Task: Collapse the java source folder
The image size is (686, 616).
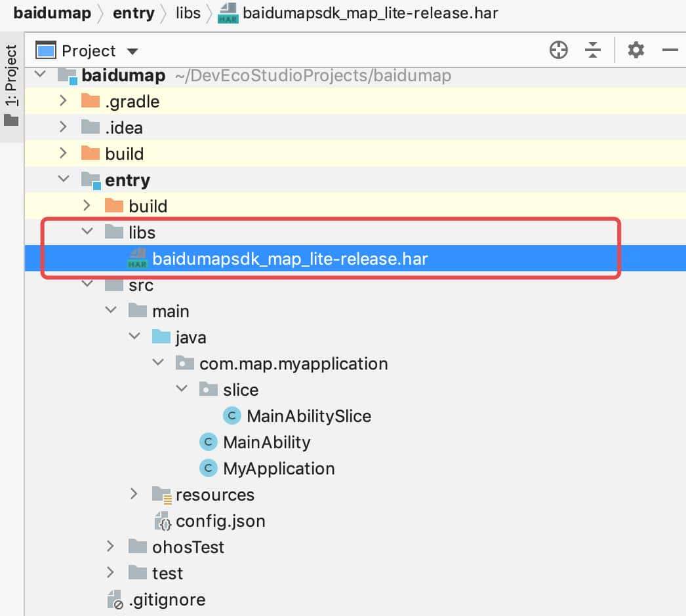Action: (x=134, y=336)
